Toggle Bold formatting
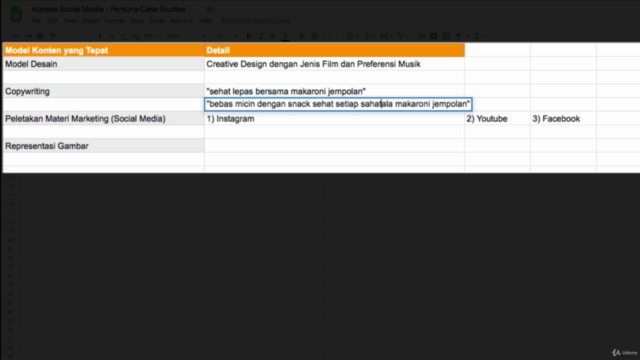Screen dimensions: 640x360 tap(249, 36)
